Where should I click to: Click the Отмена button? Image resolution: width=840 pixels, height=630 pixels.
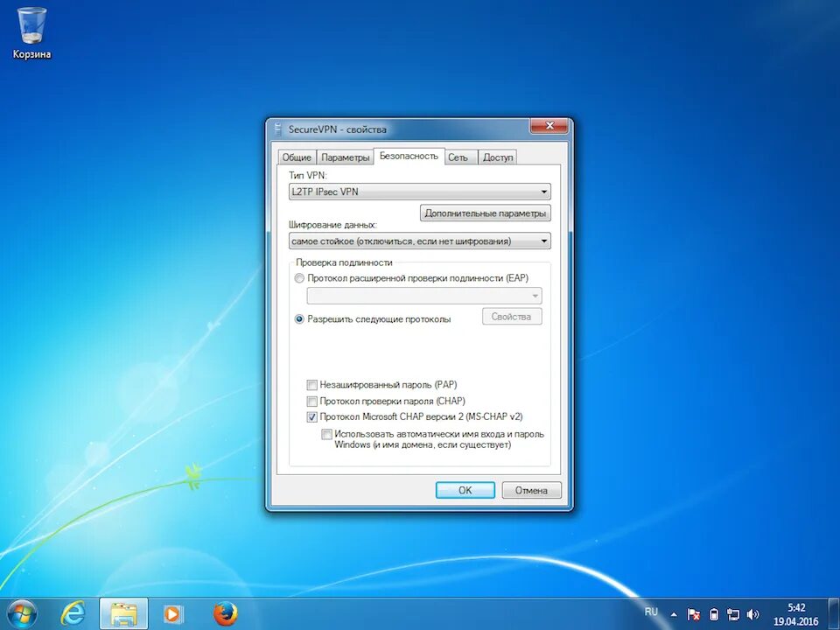click(531, 490)
